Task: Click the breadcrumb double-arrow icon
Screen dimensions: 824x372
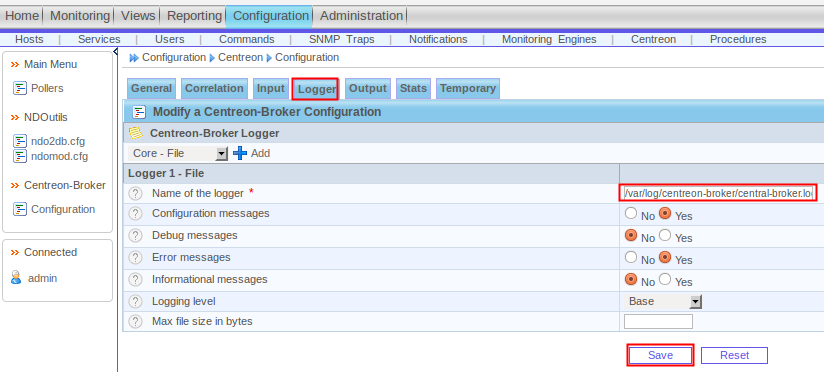Action: coord(134,58)
